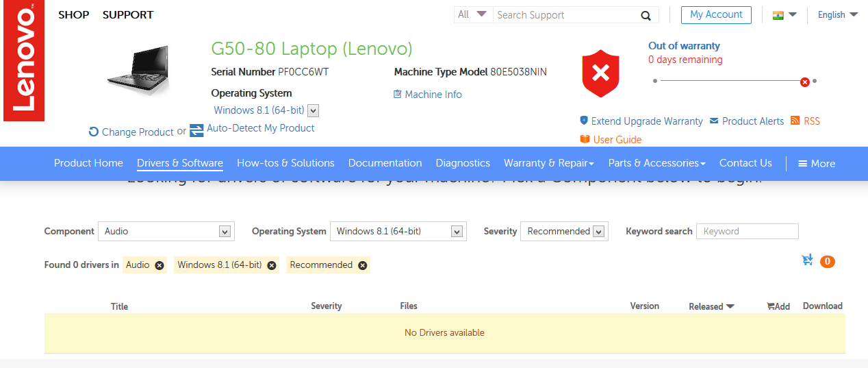Viewport: 868px width, 368px height.
Task: Click the serial number PF0CC6WT
Action: (304, 72)
